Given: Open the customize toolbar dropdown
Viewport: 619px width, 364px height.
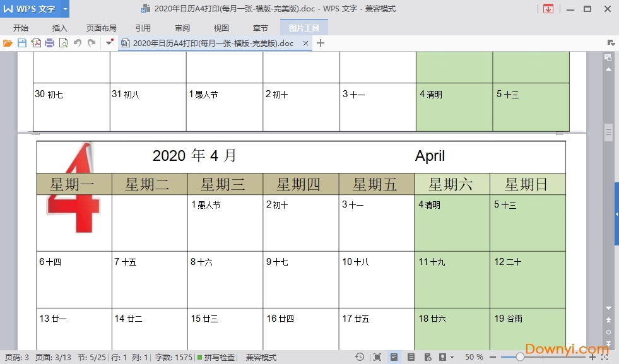Looking at the screenshot, I should pyautogui.click(x=109, y=42).
